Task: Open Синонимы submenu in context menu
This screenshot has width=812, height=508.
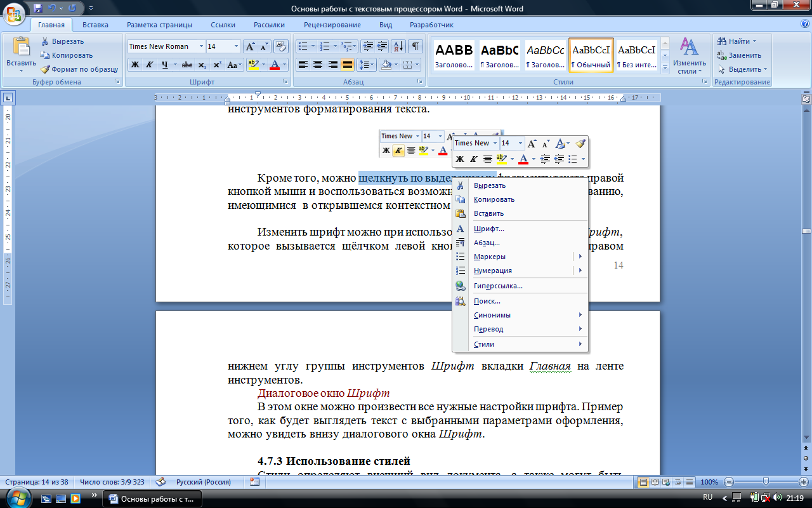Action: point(520,315)
